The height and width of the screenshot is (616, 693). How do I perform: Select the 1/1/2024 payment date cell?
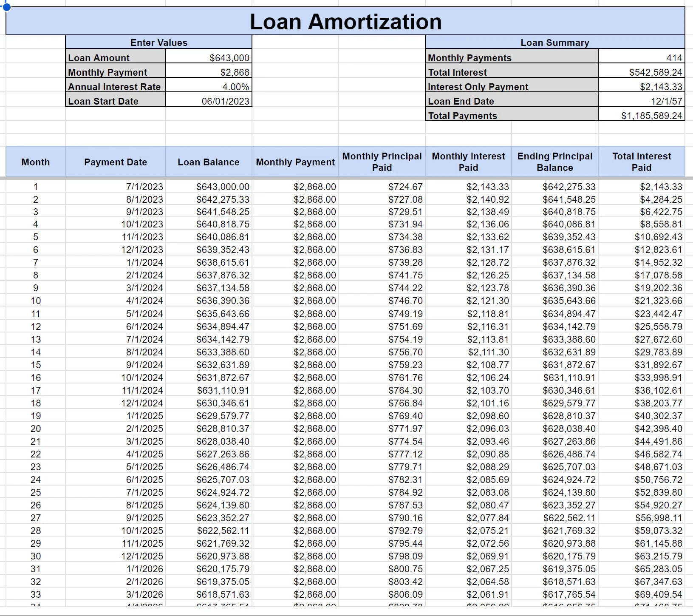coord(115,263)
